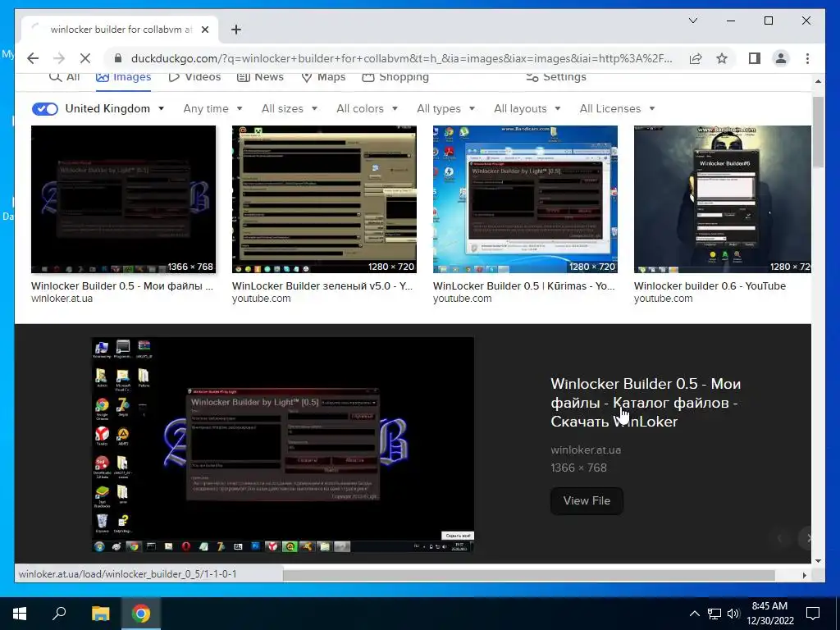This screenshot has height=630, width=840.
Task: Stop loading the page
Action: tap(84, 58)
